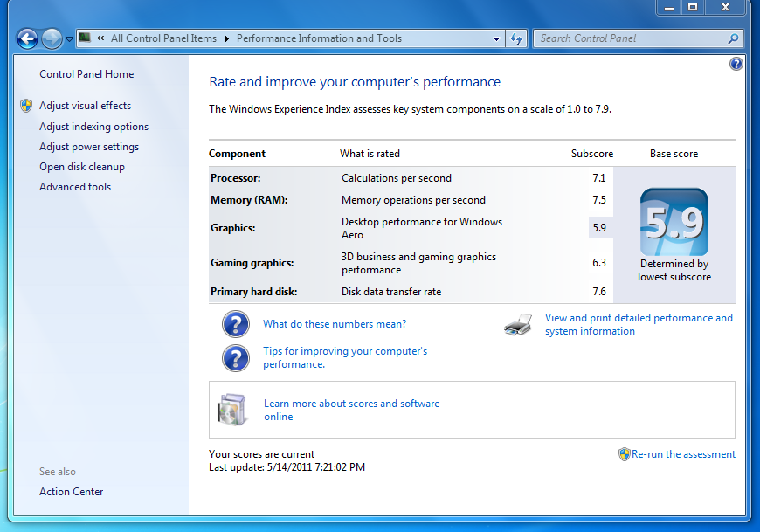Viewport: 760px width, 532px height.
Task: Learn more about scores and software online
Action: click(351, 410)
